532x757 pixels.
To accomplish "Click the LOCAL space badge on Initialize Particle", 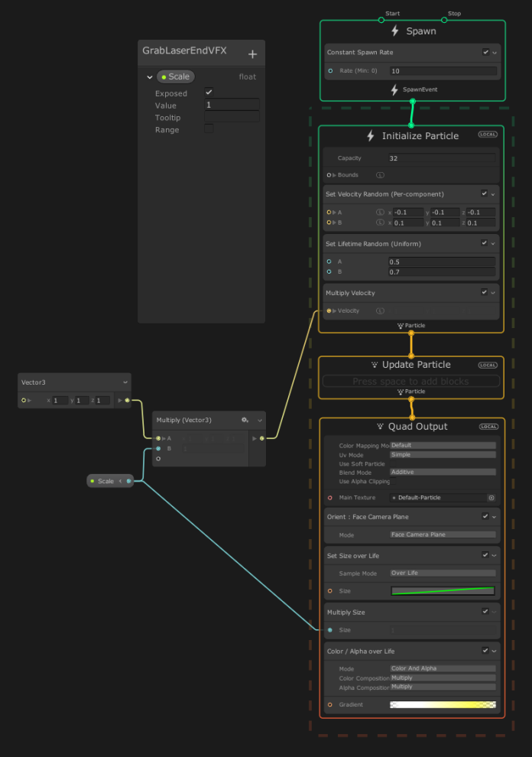I will click(488, 135).
